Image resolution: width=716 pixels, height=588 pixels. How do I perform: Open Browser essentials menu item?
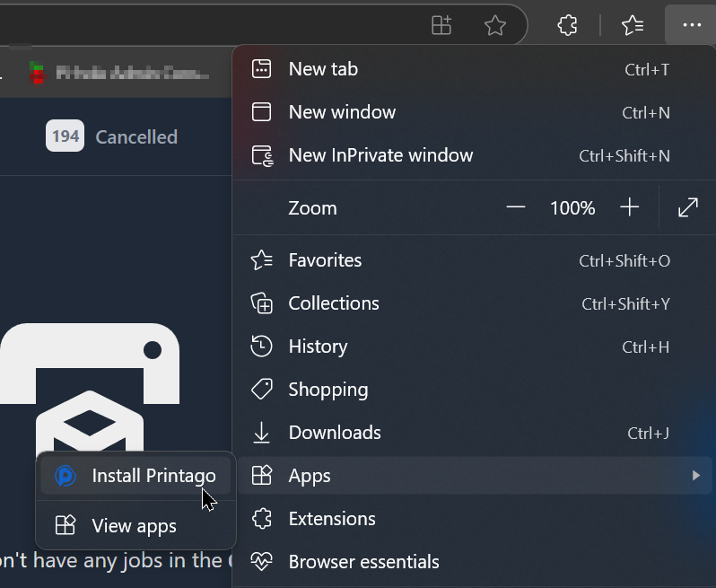pyautogui.click(x=363, y=562)
